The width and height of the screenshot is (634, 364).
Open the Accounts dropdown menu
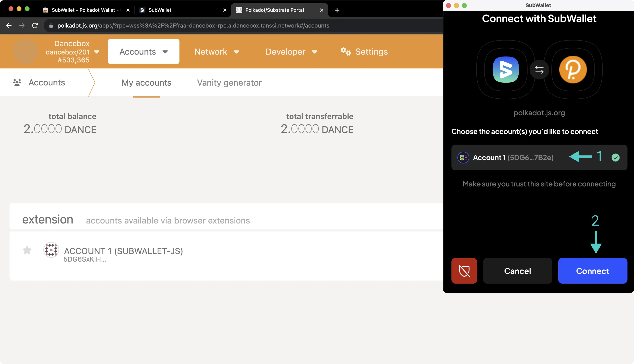click(x=143, y=52)
